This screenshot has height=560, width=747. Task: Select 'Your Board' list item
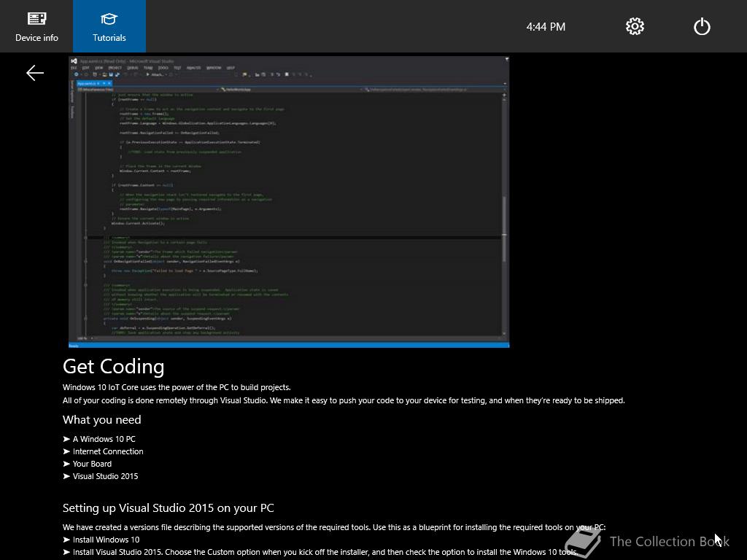(x=88, y=464)
